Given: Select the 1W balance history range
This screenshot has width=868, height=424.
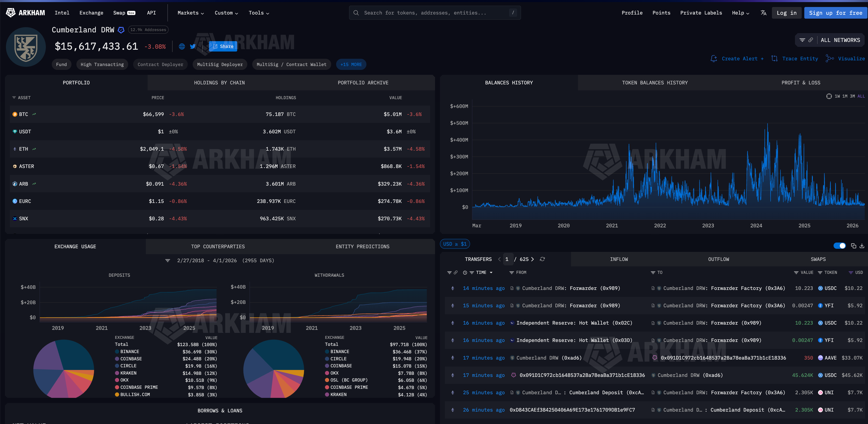Looking at the screenshot, I should coord(837,96).
